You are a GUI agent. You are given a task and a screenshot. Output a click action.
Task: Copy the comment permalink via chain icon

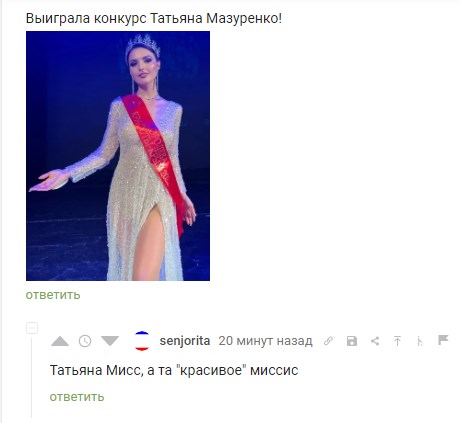pyautogui.click(x=328, y=341)
